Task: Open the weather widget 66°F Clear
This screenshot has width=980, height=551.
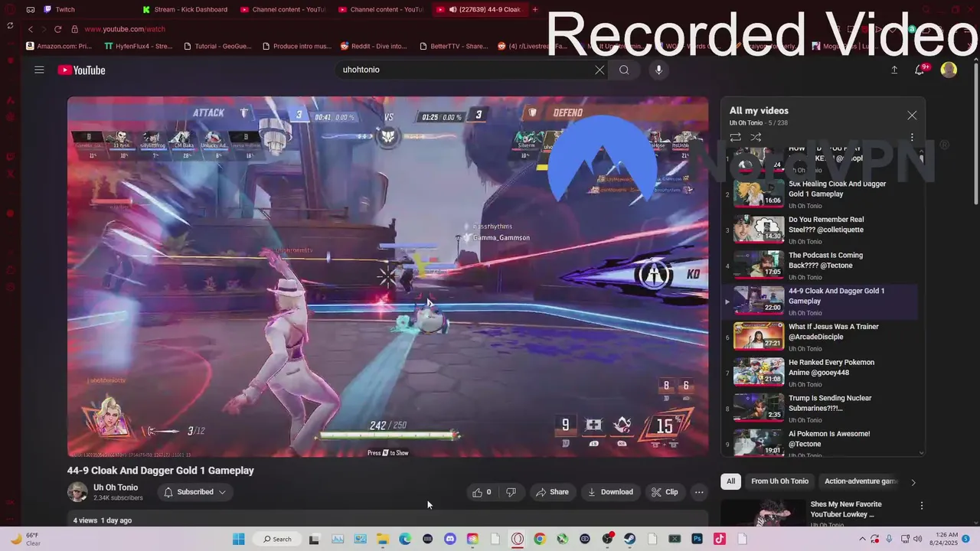Action: pos(26,539)
